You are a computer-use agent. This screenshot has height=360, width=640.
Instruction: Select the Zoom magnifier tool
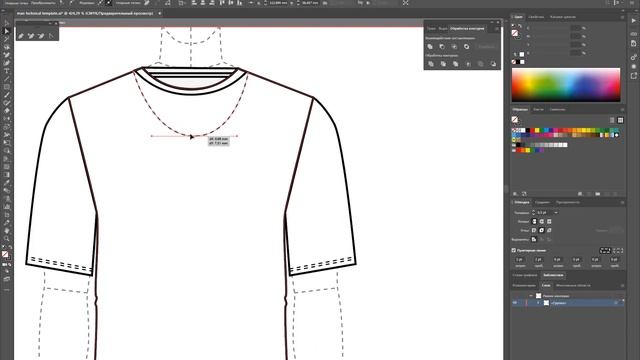point(7,239)
